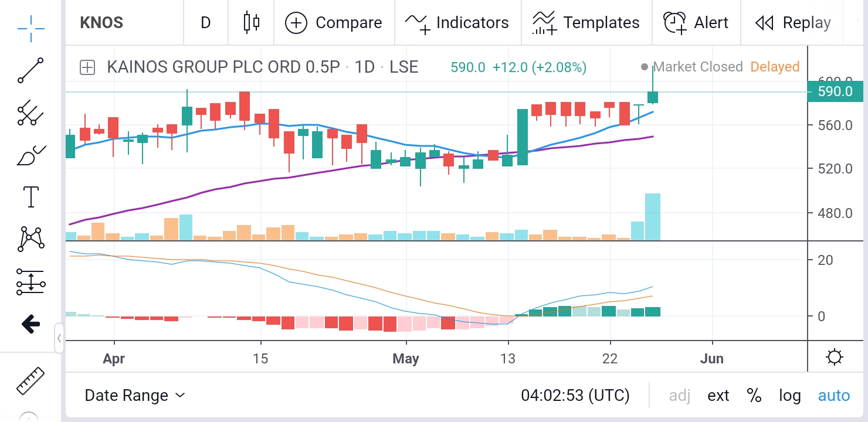Image resolution: width=868 pixels, height=422 pixels.
Task: Click the black back arrow icon
Action: (x=30, y=324)
